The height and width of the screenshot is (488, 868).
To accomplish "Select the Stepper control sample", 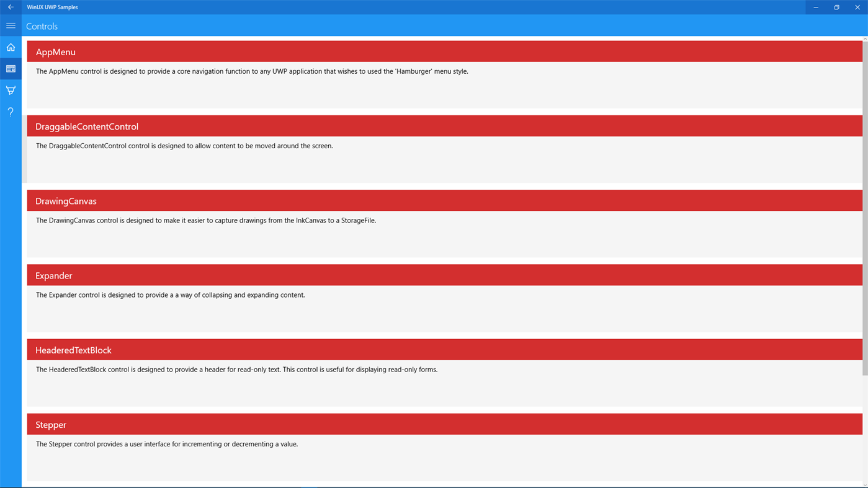I will tap(444, 424).
